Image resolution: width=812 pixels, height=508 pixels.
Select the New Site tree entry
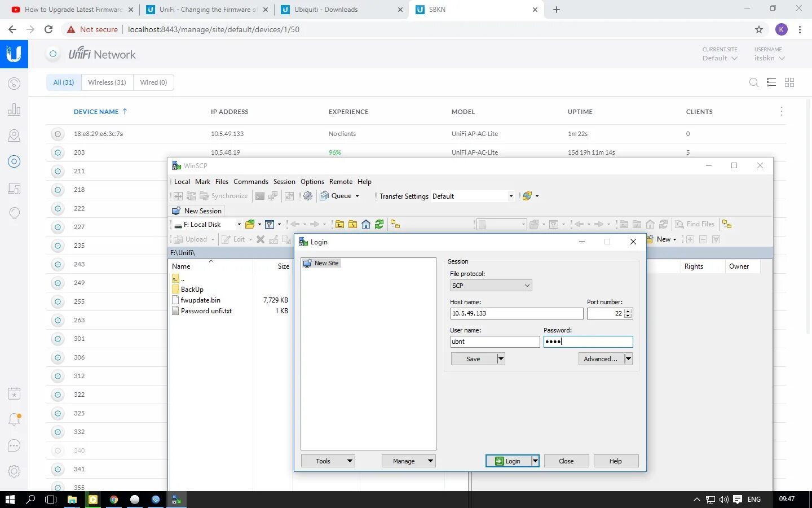321,263
